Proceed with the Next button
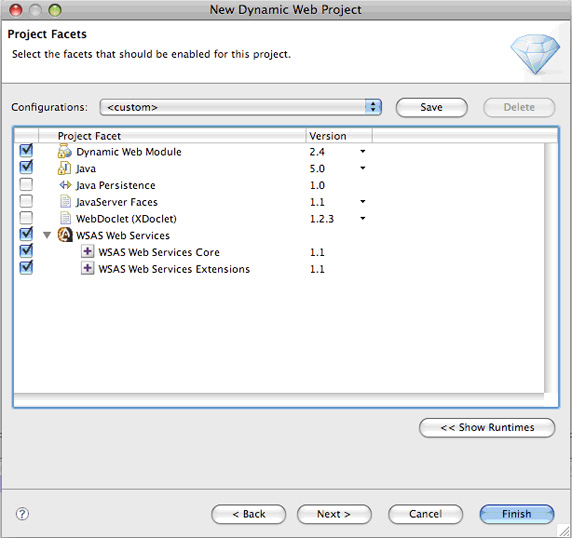 point(334,514)
